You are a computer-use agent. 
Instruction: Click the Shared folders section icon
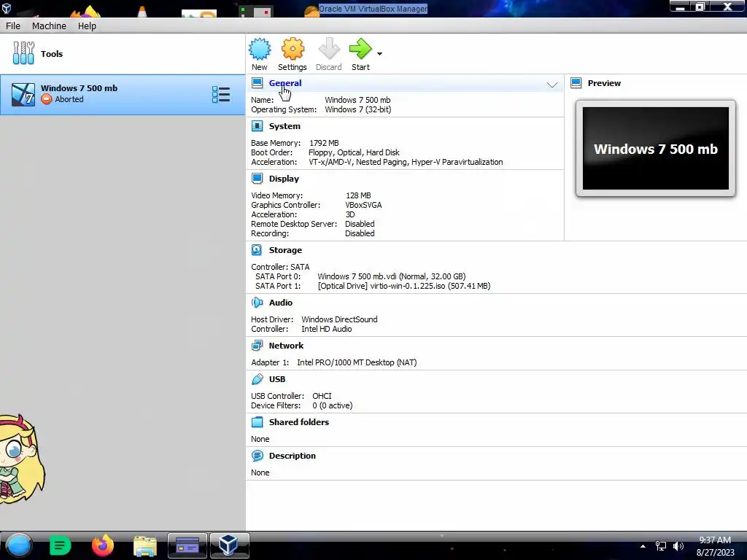(258, 422)
